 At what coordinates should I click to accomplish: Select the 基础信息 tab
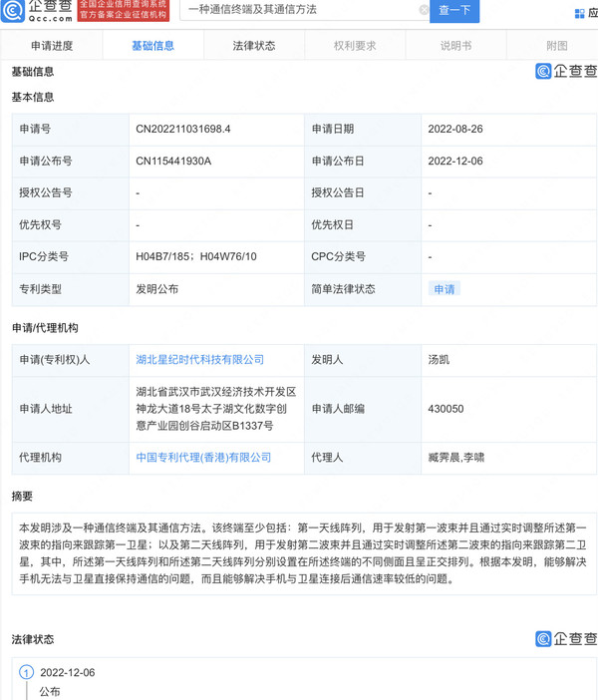[153, 46]
